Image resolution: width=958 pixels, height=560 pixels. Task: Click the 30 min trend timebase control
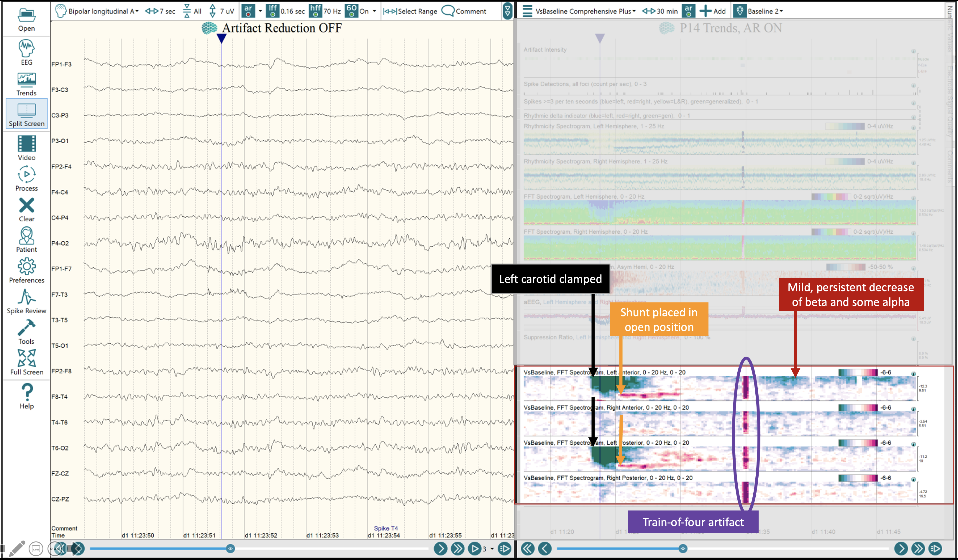tap(660, 11)
